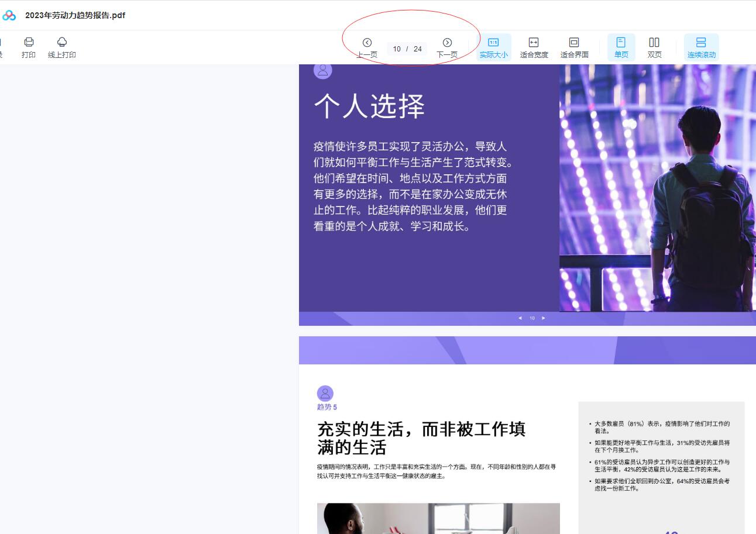
Task: Click the file name 2023年劳动力趋势报告.pdf
Action: (x=75, y=16)
